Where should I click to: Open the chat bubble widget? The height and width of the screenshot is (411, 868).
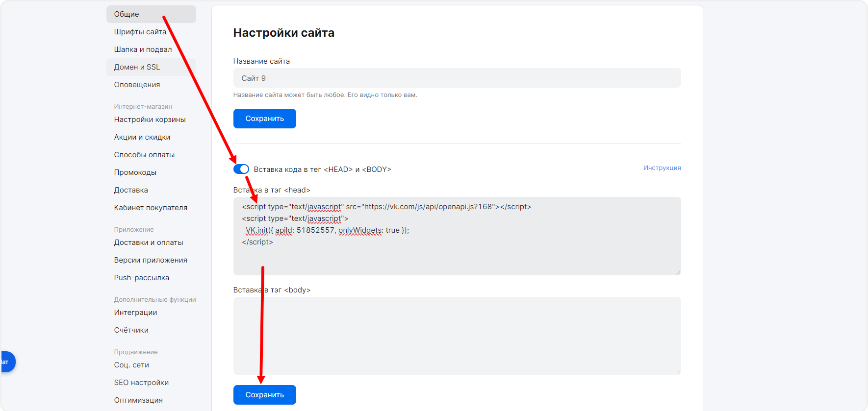[x=7, y=362]
